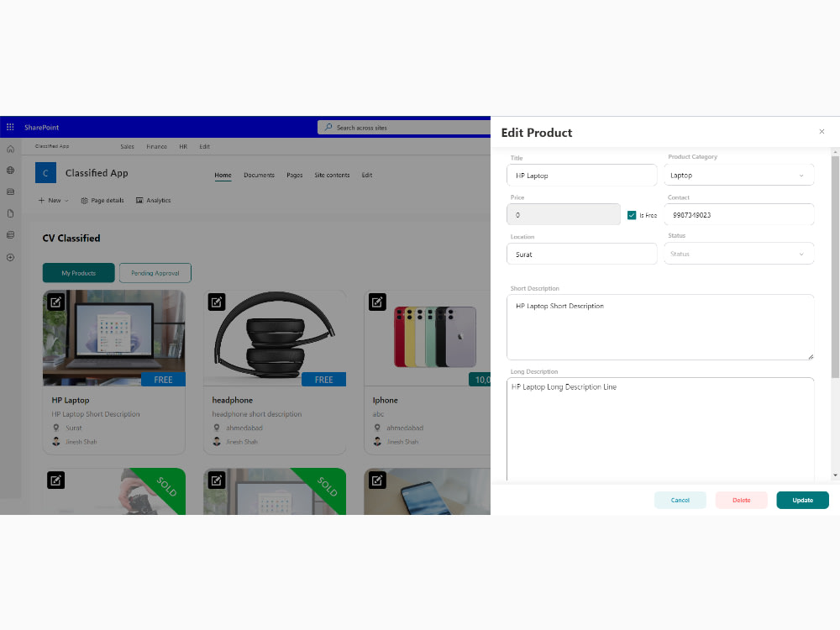
Task: Click the edit pencil icon on the headphone card
Action: 216,302
